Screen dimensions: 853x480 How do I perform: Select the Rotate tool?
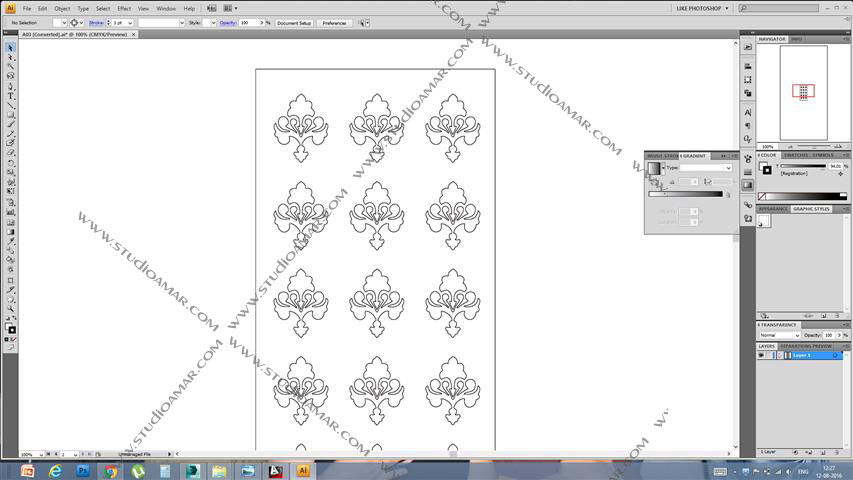(x=10, y=163)
